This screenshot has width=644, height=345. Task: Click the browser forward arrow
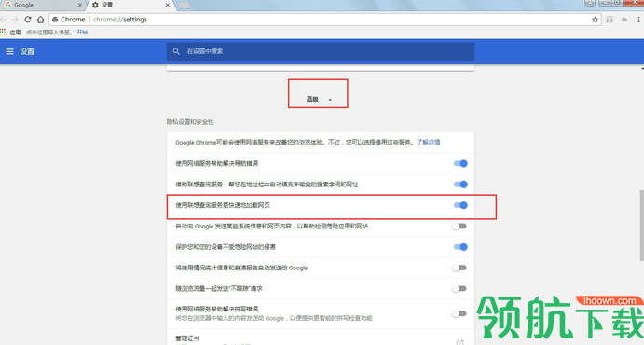(x=15, y=20)
